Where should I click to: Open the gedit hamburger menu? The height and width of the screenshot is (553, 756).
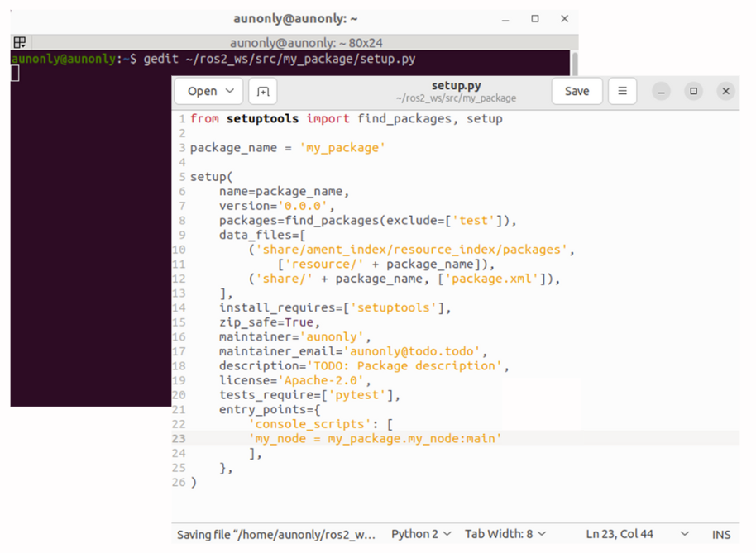point(623,92)
